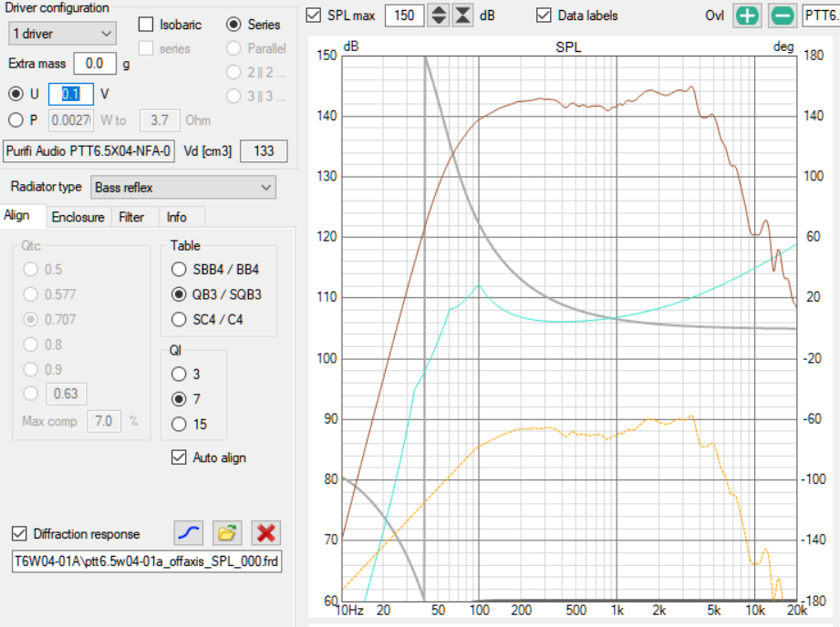840x627 pixels.
Task: Choose the QB3 / SQB3 table option
Action: tap(179, 294)
